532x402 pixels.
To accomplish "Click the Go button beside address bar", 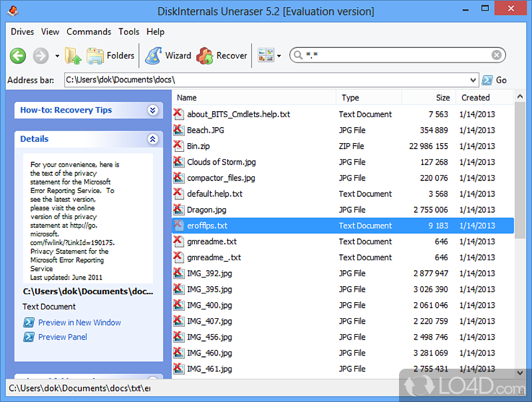I will pyautogui.click(x=495, y=80).
